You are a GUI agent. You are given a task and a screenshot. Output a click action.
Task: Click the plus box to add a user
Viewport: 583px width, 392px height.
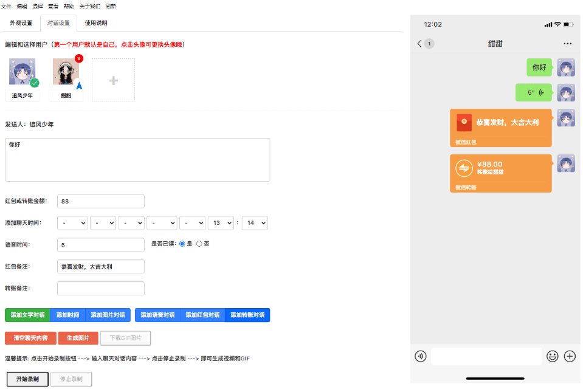click(113, 80)
